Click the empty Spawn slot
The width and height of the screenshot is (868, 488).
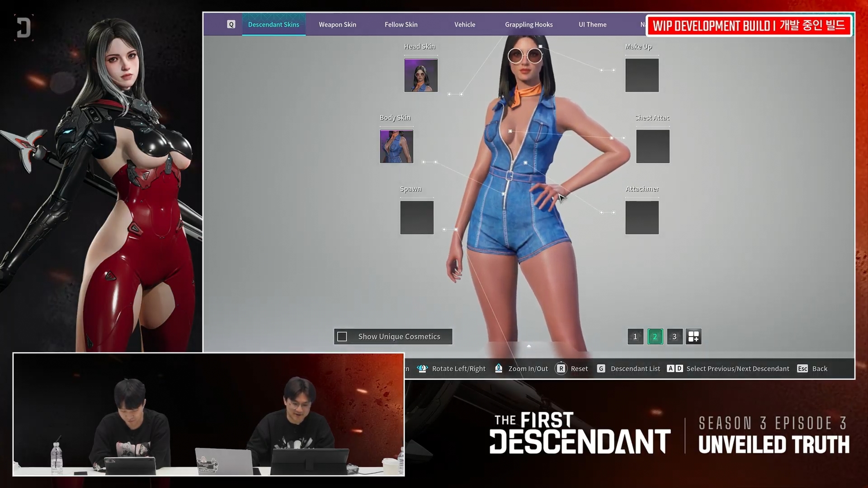point(417,218)
